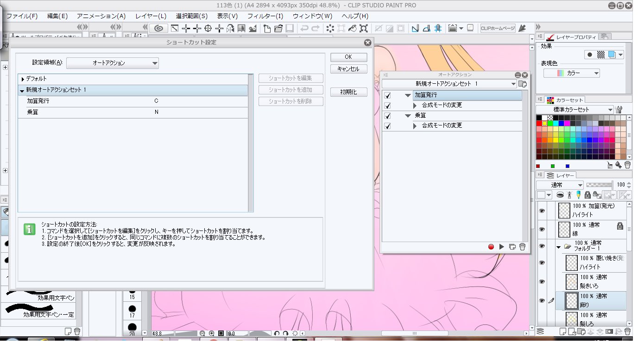Screen dimensions: 644x349
Task: Toggle lock layer icon in Layer panel
Action: pos(587,195)
